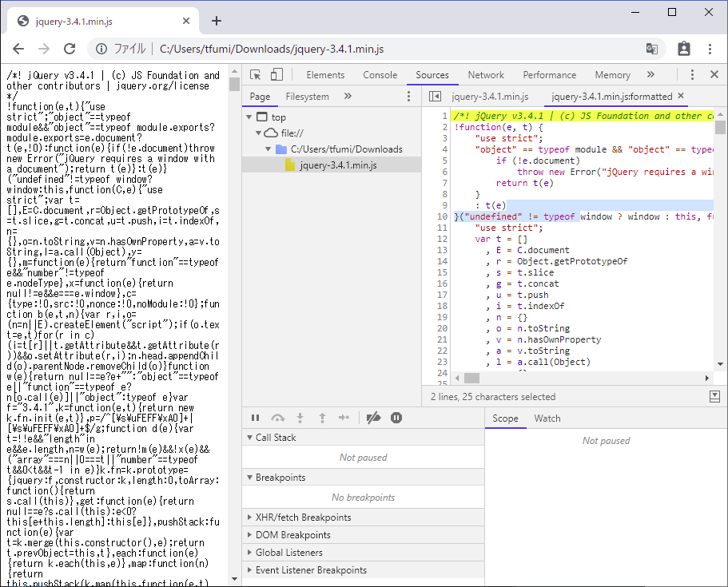Reload the jquery page

(70, 49)
